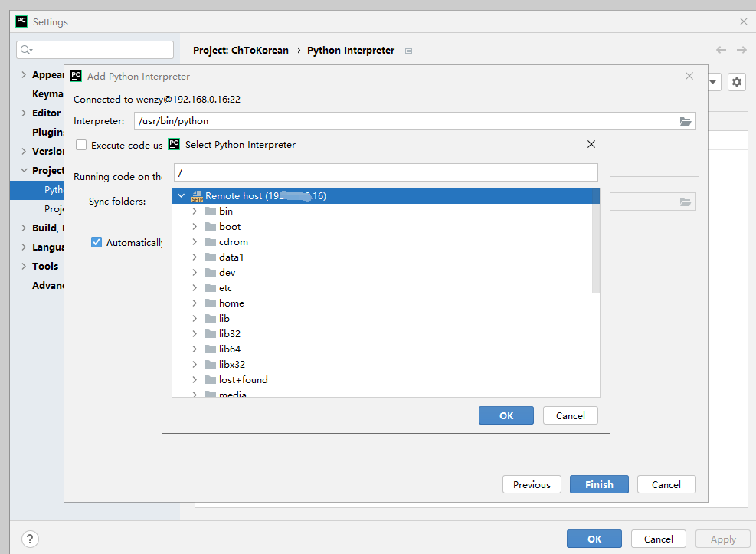The height and width of the screenshot is (554, 756).
Task: Click PyCharm logo in Settings title bar
Action: click(21, 21)
